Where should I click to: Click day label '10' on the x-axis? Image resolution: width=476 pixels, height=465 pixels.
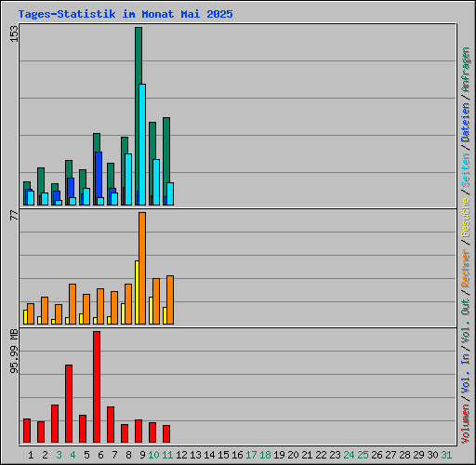click(x=153, y=455)
